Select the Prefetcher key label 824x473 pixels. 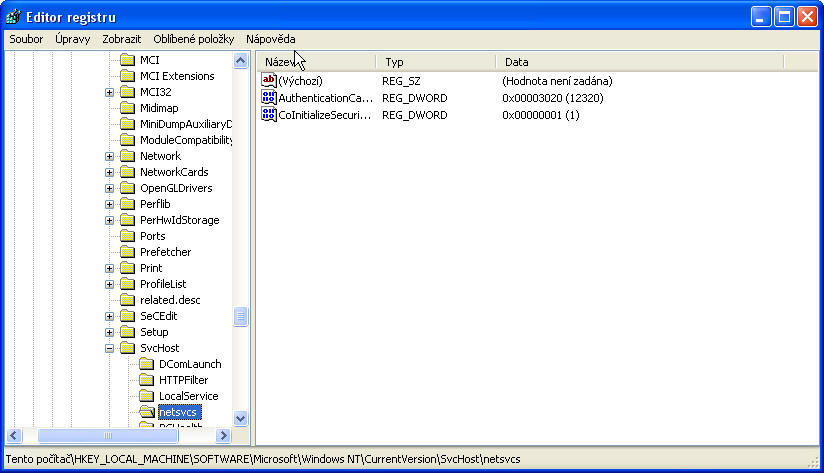(166, 252)
